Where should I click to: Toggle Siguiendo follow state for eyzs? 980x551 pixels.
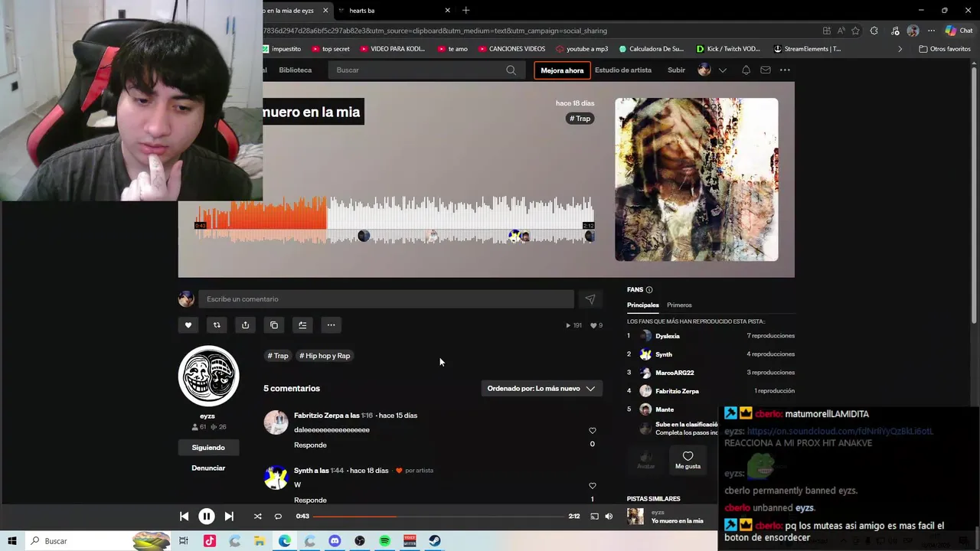click(x=208, y=447)
